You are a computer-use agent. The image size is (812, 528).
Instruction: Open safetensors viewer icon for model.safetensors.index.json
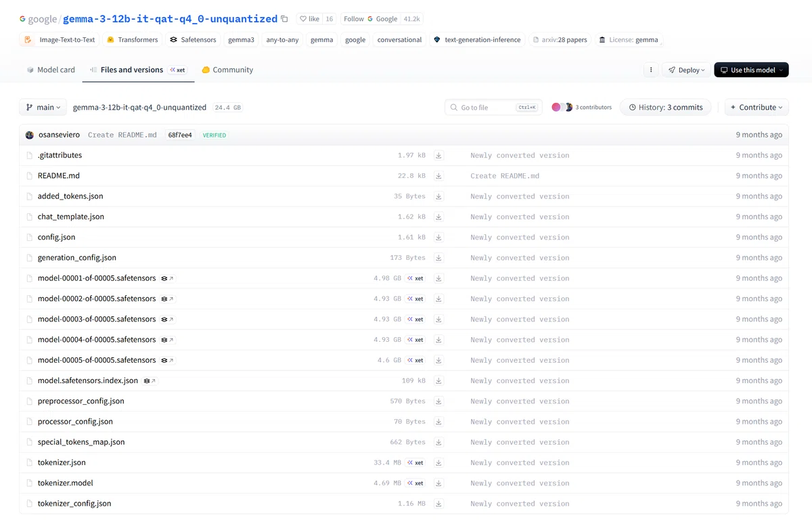[150, 380]
